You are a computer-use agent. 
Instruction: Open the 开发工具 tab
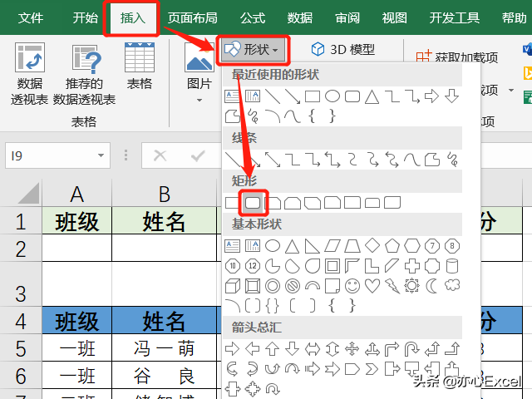[x=455, y=17]
